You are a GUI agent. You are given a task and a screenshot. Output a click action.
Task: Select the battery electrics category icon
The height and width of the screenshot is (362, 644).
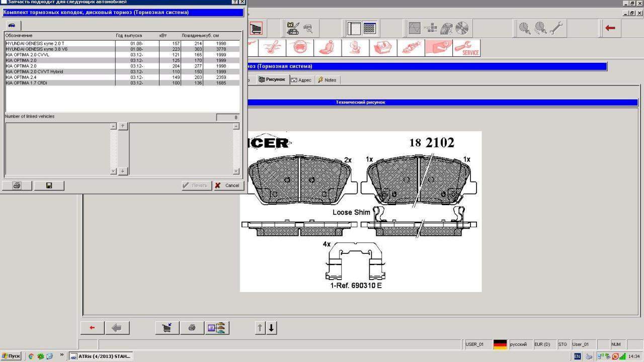(x=383, y=48)
